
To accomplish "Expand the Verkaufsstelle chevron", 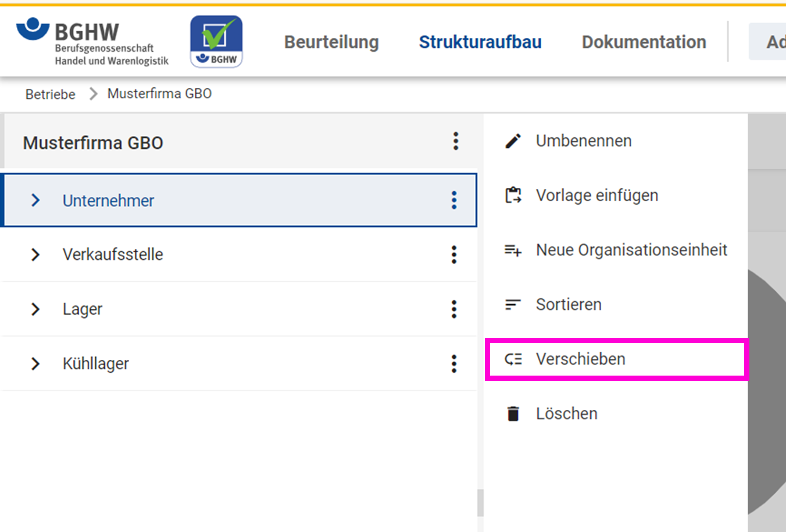I will click(x=35, y=255).
